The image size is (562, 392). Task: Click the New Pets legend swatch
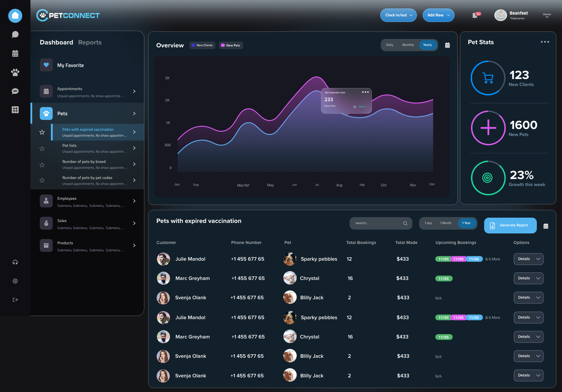click(x=223, y=45)
